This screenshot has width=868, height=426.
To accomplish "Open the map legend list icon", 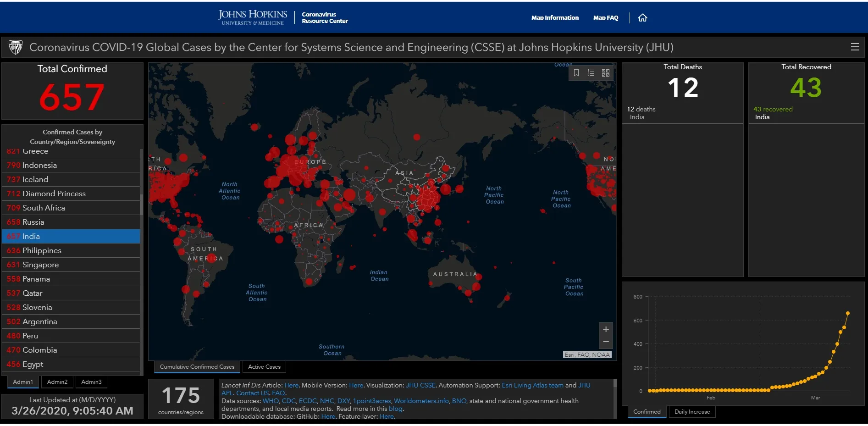I will tap(591, 73).
